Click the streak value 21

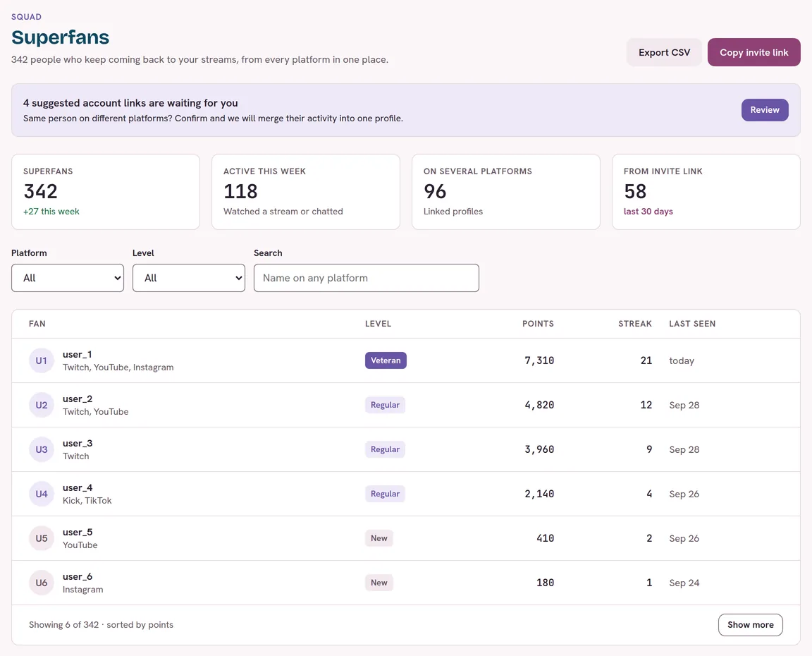pos(646,360)
